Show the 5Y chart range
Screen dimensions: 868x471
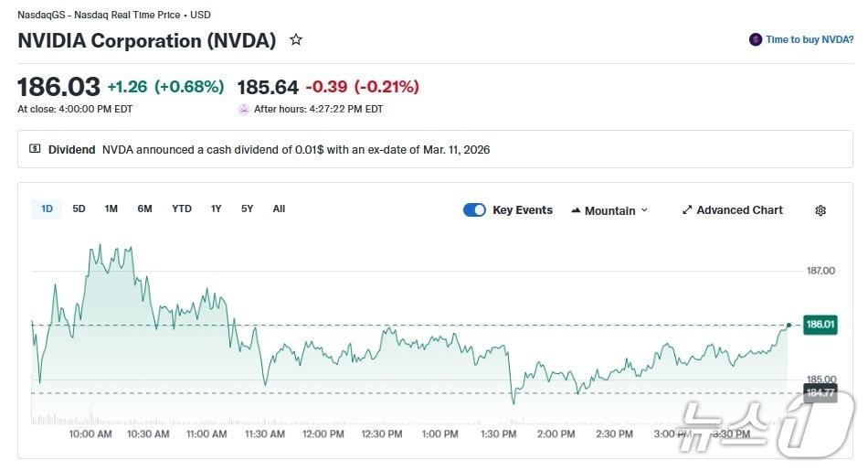click(247, 209)
